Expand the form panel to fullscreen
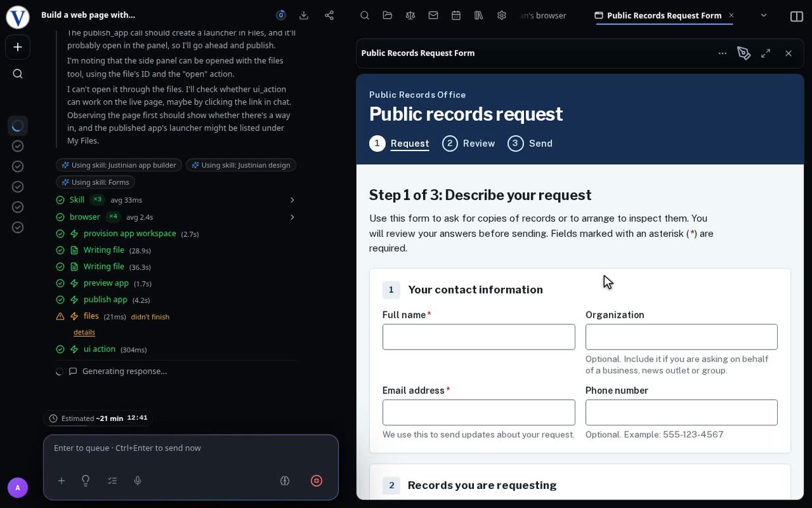The height and width of the screenshot is (508, 812). pyautogui.click(x=766, y=53)
